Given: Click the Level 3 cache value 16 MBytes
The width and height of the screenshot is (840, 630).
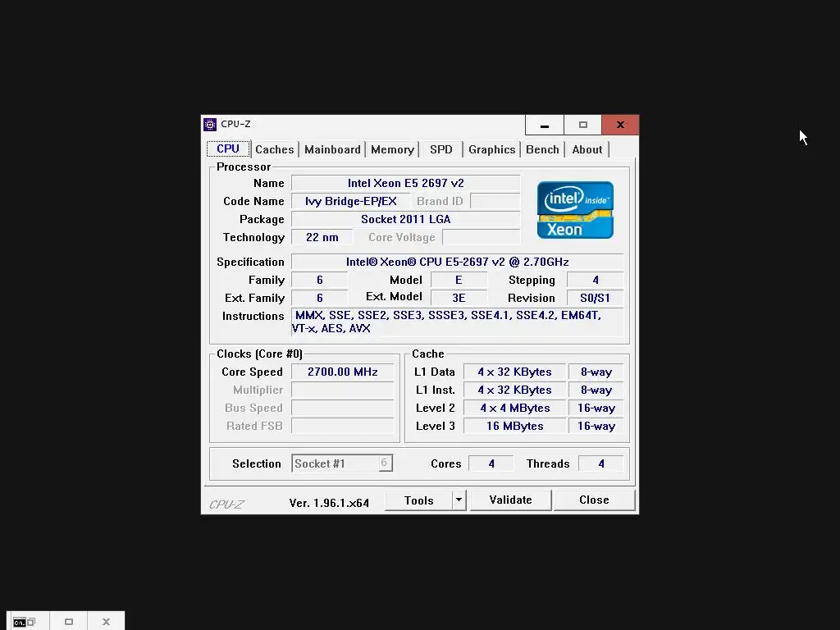Looking at the screenshot, I should tap(515, 426).
